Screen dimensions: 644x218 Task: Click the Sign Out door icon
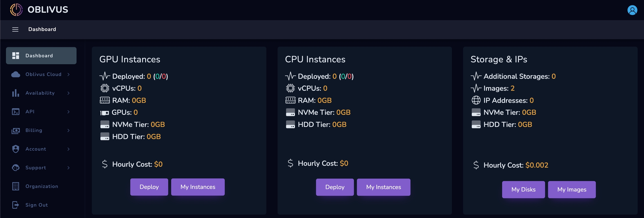[16, 205]
